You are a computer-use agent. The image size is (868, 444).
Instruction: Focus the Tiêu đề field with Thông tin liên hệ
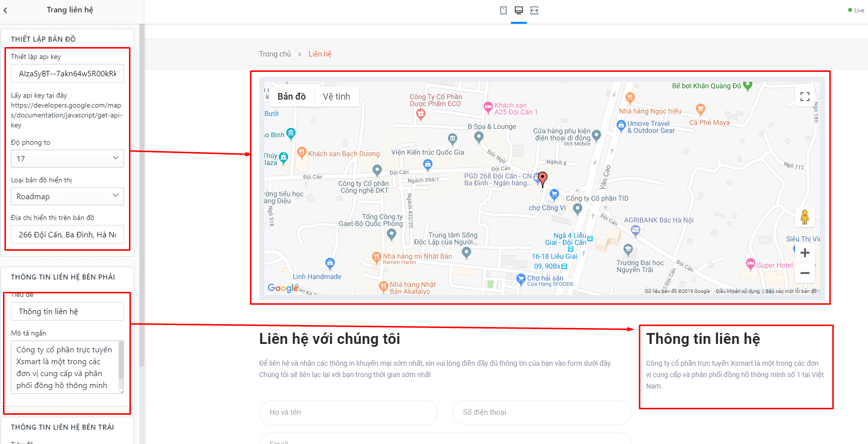pyautogui.click(x=67, y=311)
